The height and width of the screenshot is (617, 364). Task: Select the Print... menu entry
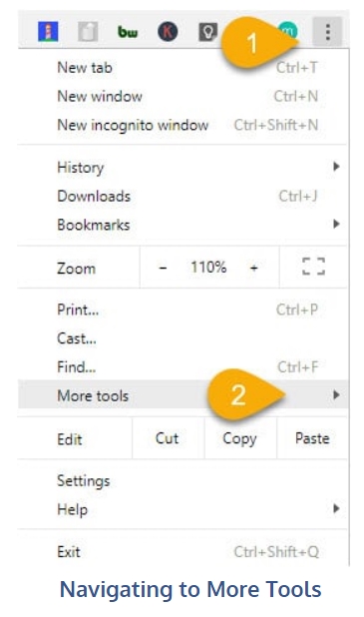click(x=182, y=309)
